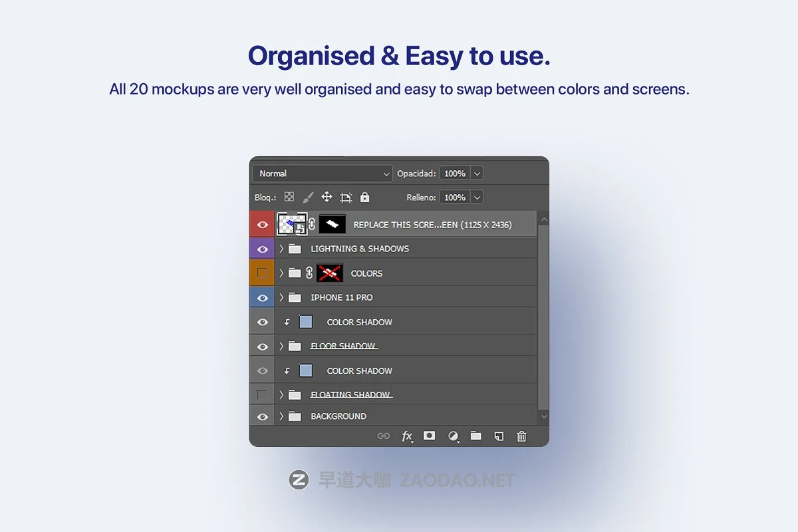The height and width of the screenshot is (532, 798).
Task: Click the blue Color Shadow swatch thumbnail
Action: (306, 322)
